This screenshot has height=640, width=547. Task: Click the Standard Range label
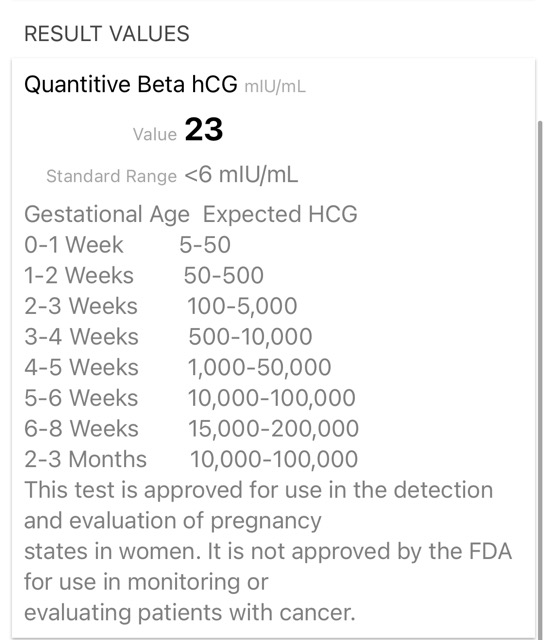coord(111,176)
